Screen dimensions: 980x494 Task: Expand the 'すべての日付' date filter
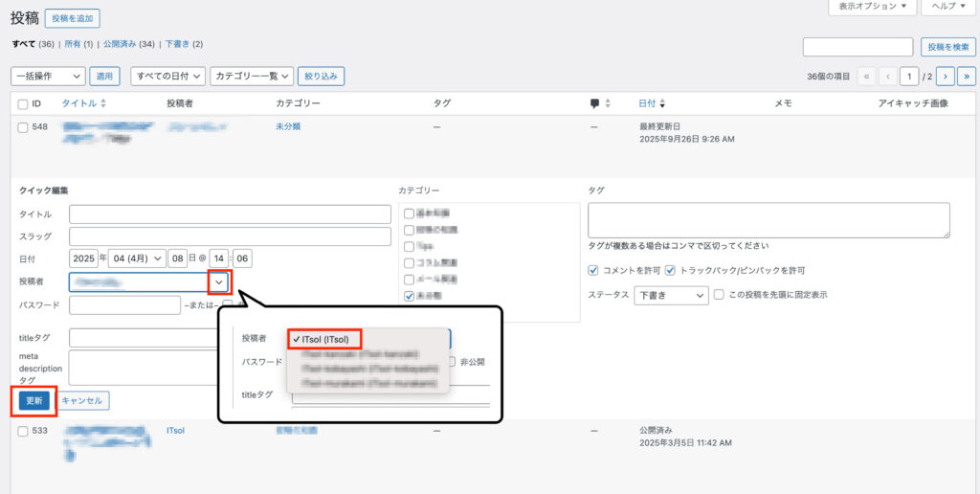click(x=167, y=76)
